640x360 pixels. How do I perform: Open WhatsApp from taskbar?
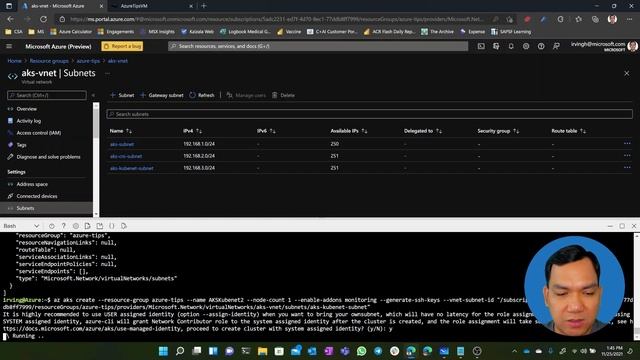(361, 351)
